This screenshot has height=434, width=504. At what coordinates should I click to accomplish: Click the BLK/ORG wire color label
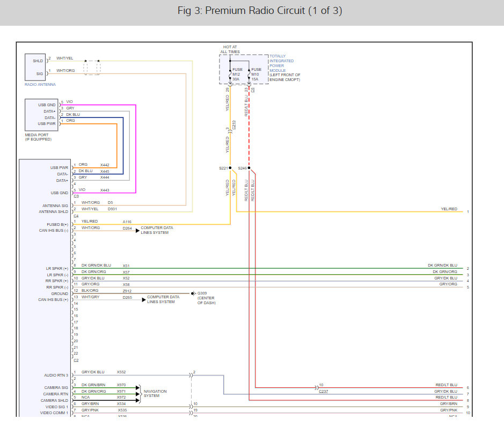(90, 290)
